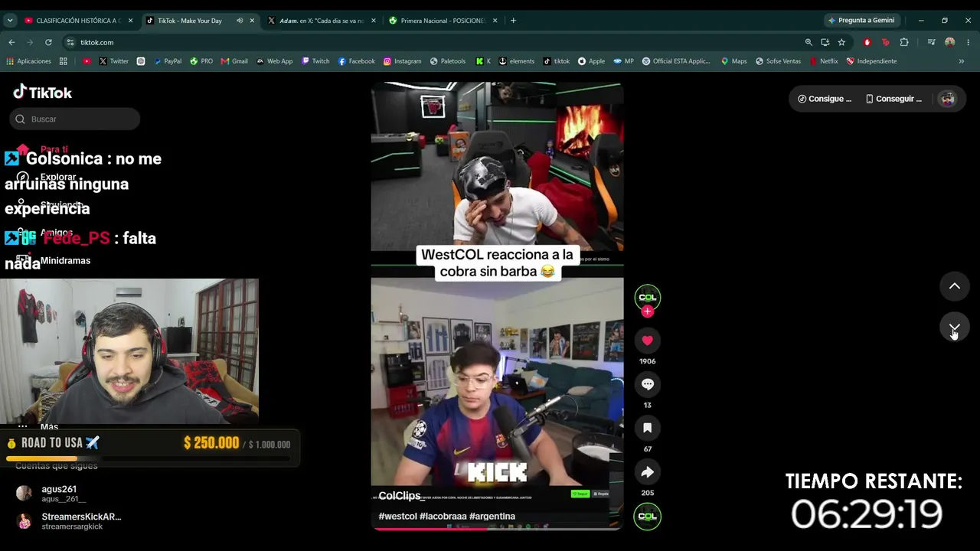Click the Conseguir button with phone icon

tap(893, 99)
